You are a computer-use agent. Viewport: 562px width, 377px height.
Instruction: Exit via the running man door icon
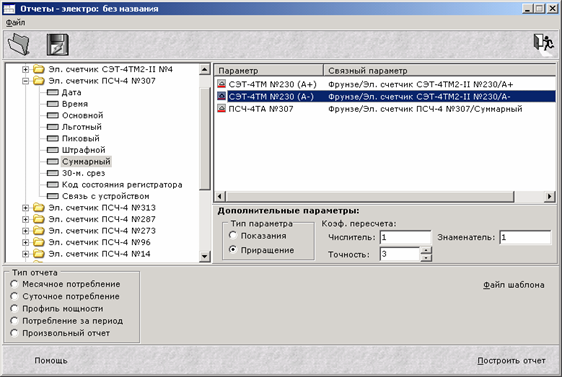point(543,44)
